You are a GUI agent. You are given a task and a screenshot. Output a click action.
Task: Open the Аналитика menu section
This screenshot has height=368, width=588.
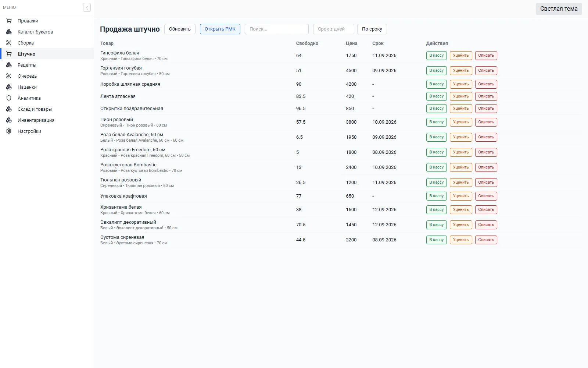[x=47, y=98]
